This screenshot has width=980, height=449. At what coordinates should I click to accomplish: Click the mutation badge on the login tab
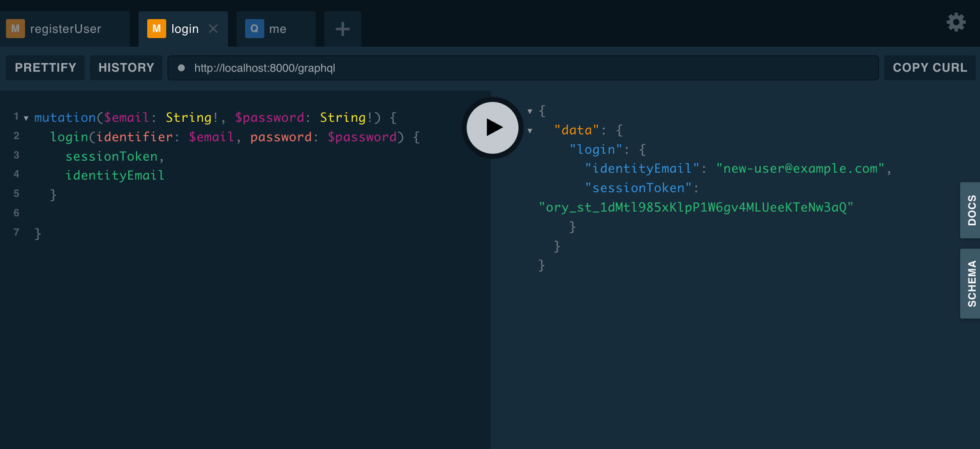pos(156,28)
